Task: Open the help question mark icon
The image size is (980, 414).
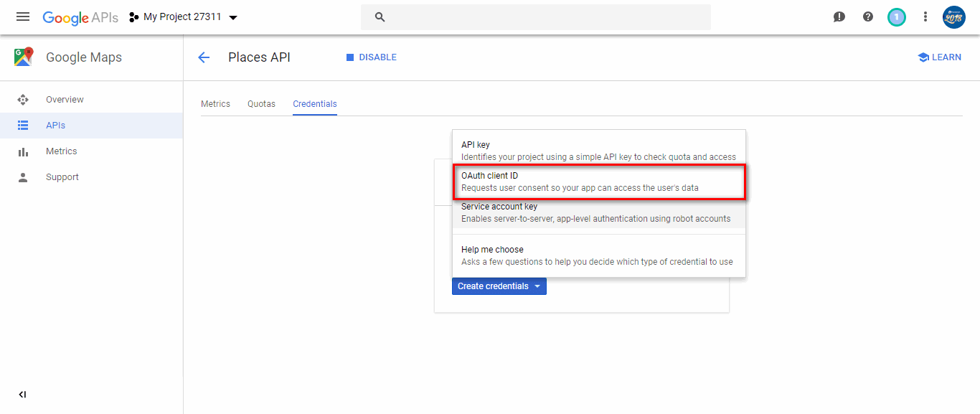Action: [868, 17]
